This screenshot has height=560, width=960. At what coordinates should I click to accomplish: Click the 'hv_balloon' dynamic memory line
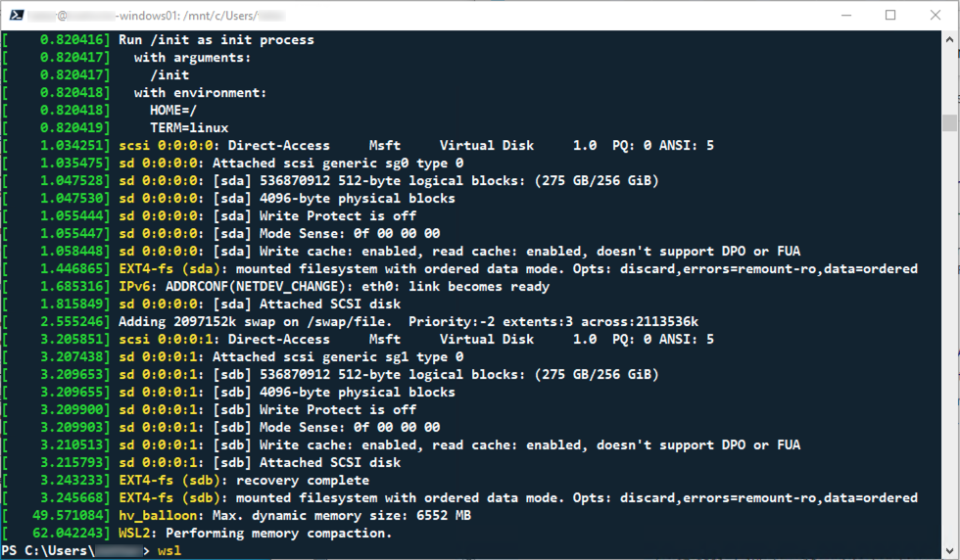pyautogui.click(x=294, y=516)
